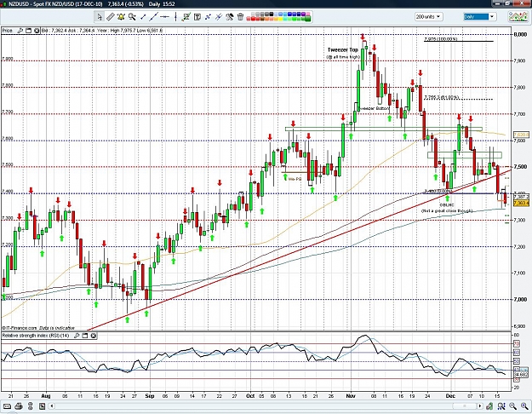Click the RSI panel window icon
The height and width of the screenshot is (414, 532).
point(85,336)
